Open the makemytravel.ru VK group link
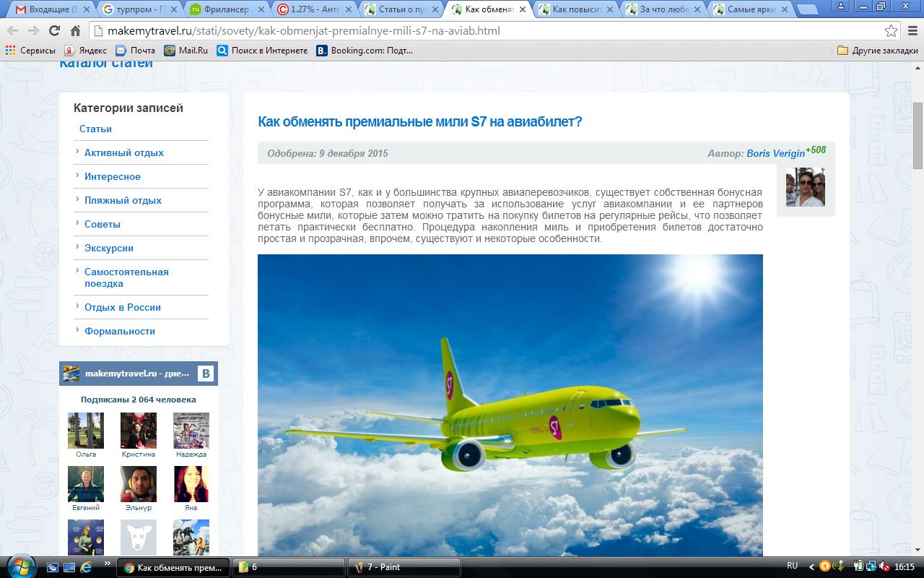 pyautogui.click(x=137, y=374)
